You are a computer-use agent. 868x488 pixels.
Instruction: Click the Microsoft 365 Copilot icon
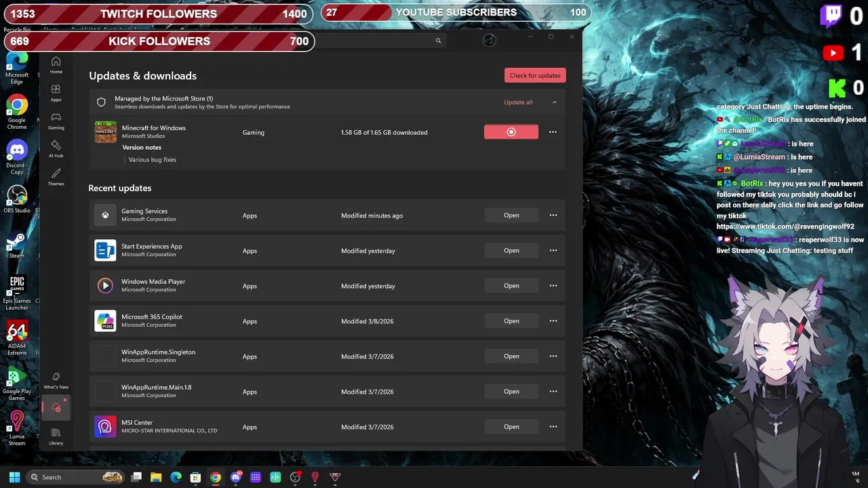coord(105,321)
